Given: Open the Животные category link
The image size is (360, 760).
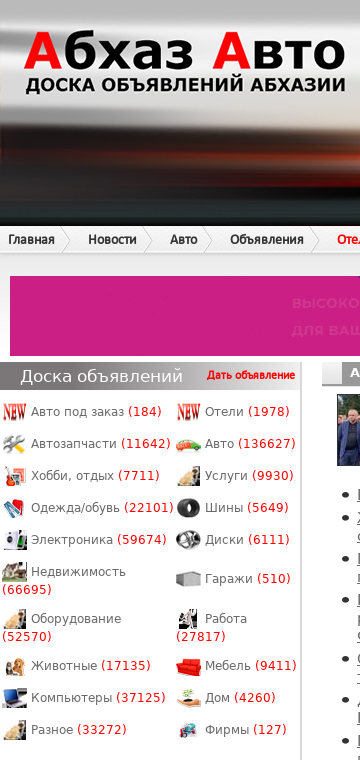Looking at the screenshot, I should (64, 666).
